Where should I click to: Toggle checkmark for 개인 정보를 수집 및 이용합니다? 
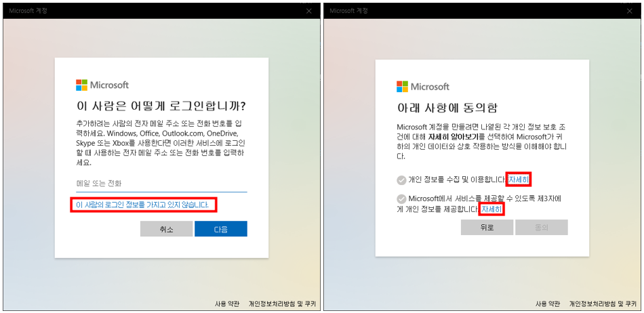pyautogui.click(x=401, y=180)
